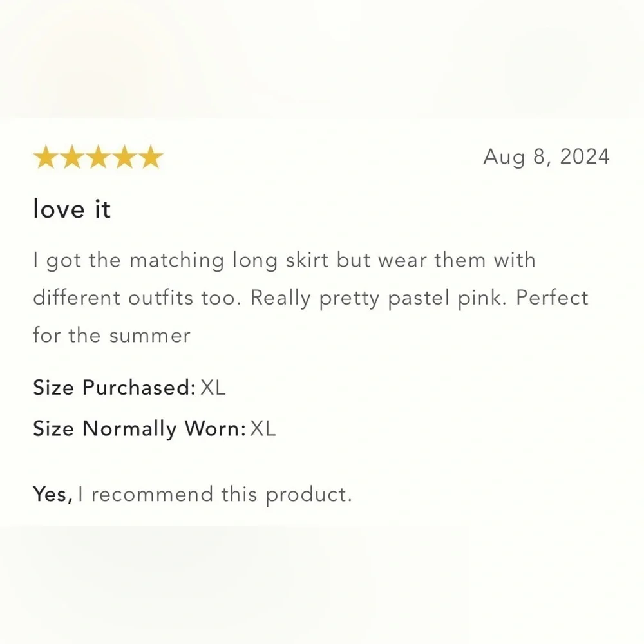Click the 'Size Normally Worn:' label
644x644 pixels.
coord(139,429)
